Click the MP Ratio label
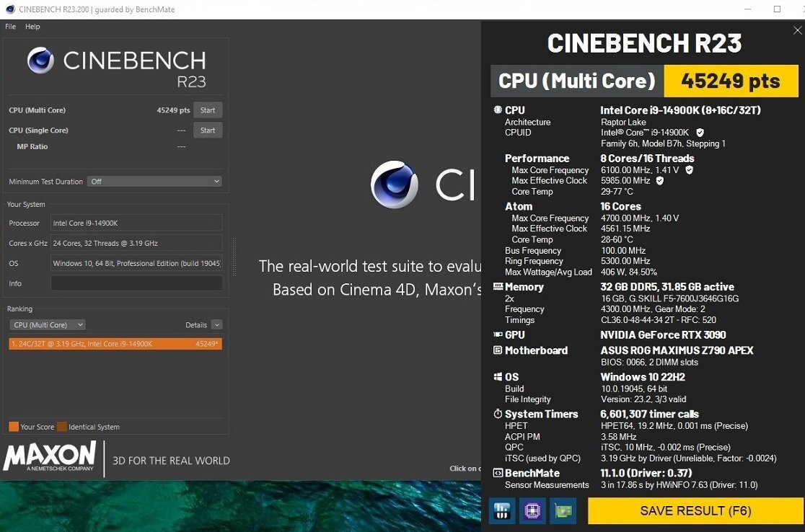Screen dimensions: 805x532 coord(32,147)
